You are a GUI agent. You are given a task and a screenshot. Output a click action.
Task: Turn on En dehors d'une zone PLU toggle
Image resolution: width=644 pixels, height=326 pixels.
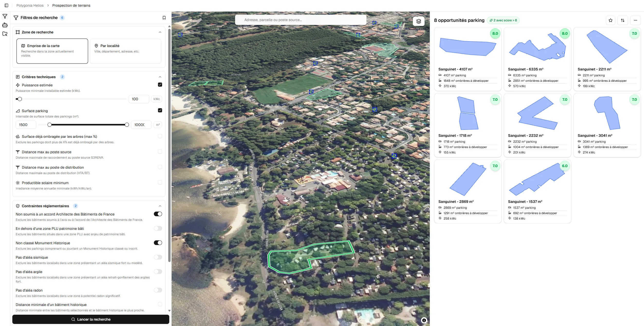pyautogui.click(x=158, y=228)
